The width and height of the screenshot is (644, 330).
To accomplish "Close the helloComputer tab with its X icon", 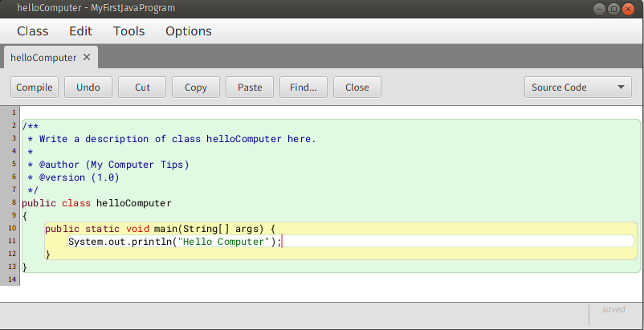I will pyautogui.click(x=87, y=58).
